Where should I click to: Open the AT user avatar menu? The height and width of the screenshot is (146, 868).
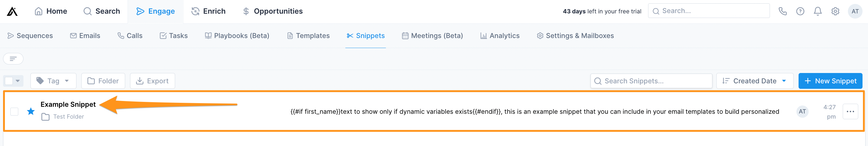[x=855, y=12]
